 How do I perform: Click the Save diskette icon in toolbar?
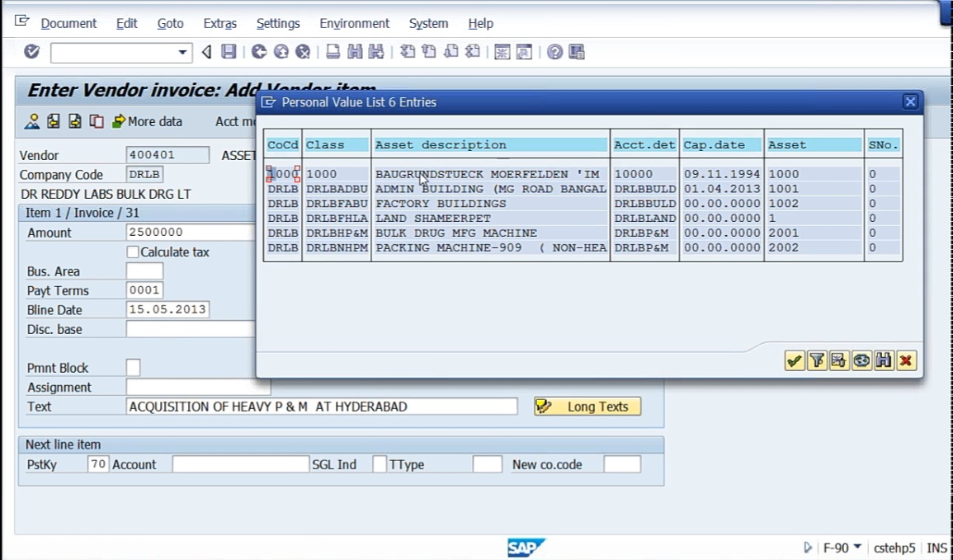[x=229, y=52]
